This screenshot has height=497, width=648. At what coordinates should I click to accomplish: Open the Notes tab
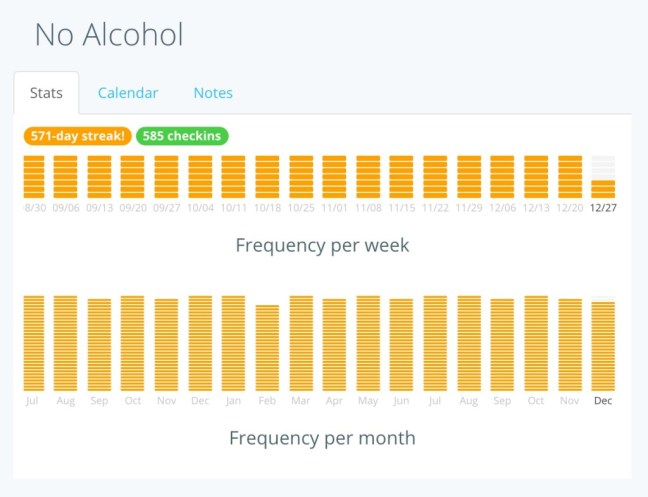click(213, 93)
